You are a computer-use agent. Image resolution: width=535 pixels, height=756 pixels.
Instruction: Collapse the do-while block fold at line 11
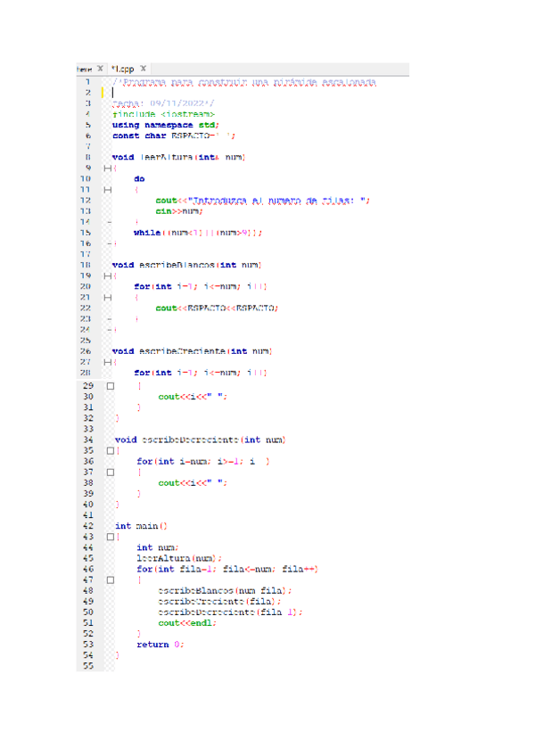pos(107,189)
